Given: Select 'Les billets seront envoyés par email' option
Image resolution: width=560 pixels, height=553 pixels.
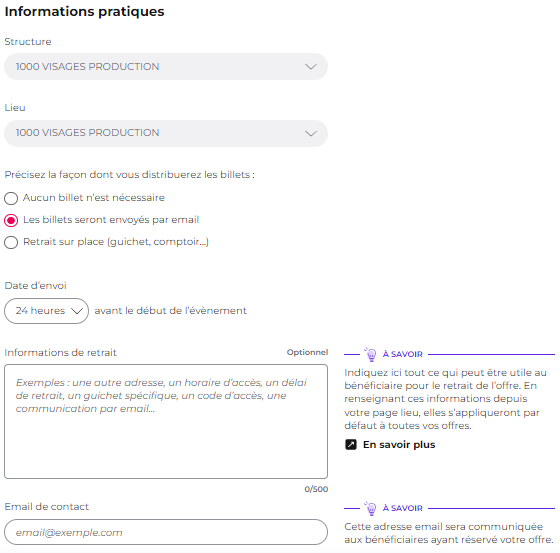Looking at the screenshot, I should (x=11, y=220).
